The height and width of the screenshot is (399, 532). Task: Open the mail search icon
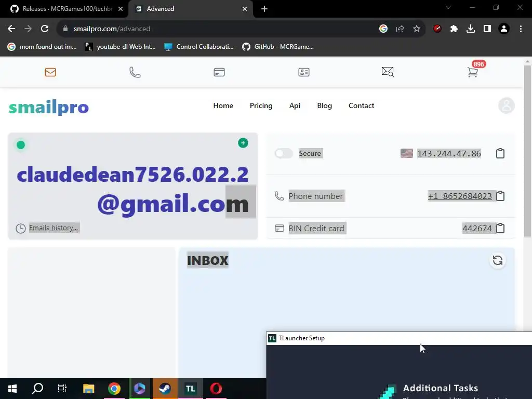click(x=388, y=72)
